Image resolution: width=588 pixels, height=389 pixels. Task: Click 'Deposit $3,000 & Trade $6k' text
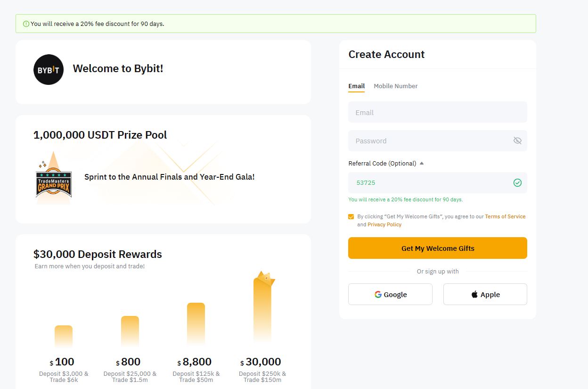click(64, 376)
